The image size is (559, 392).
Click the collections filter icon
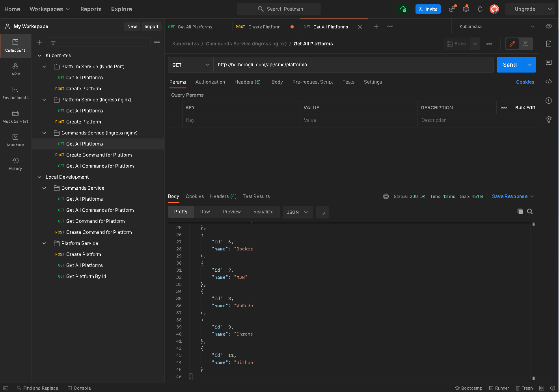coord(53,42)
